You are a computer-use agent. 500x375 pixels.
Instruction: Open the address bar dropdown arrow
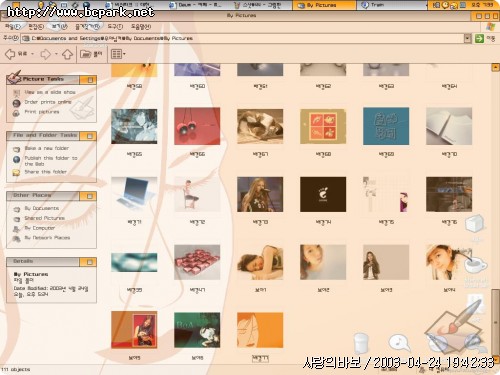(x=467, y=39)
